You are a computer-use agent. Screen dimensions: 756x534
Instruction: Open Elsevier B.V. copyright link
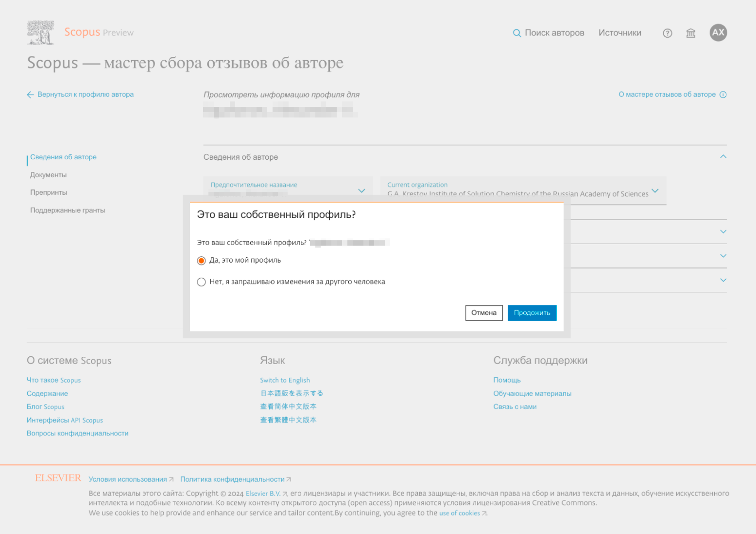click(x=263, y=493)
